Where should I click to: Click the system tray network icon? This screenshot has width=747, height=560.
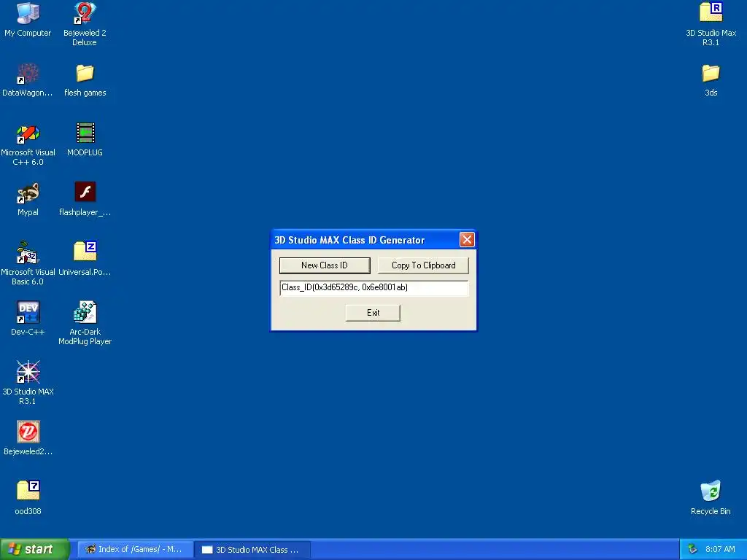tap(692, 549)
